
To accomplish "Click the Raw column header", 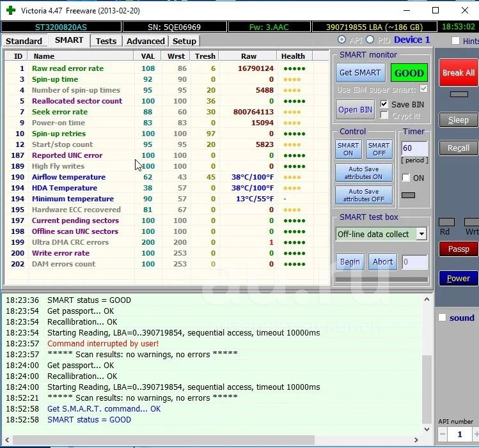I will (248, 56).
